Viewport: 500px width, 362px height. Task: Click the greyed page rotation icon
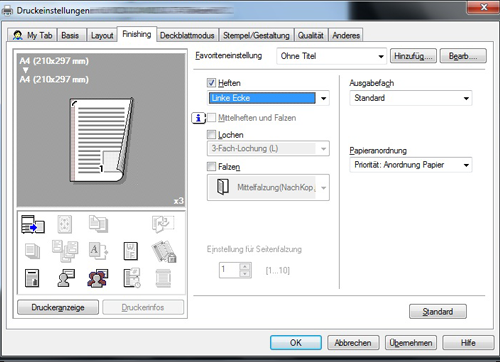coord(163,224)
